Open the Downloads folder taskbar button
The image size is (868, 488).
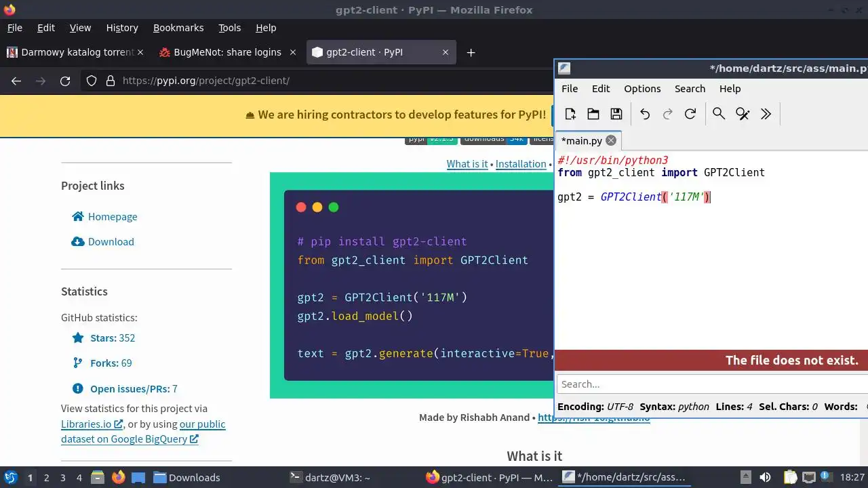click(x=186, y=477)
